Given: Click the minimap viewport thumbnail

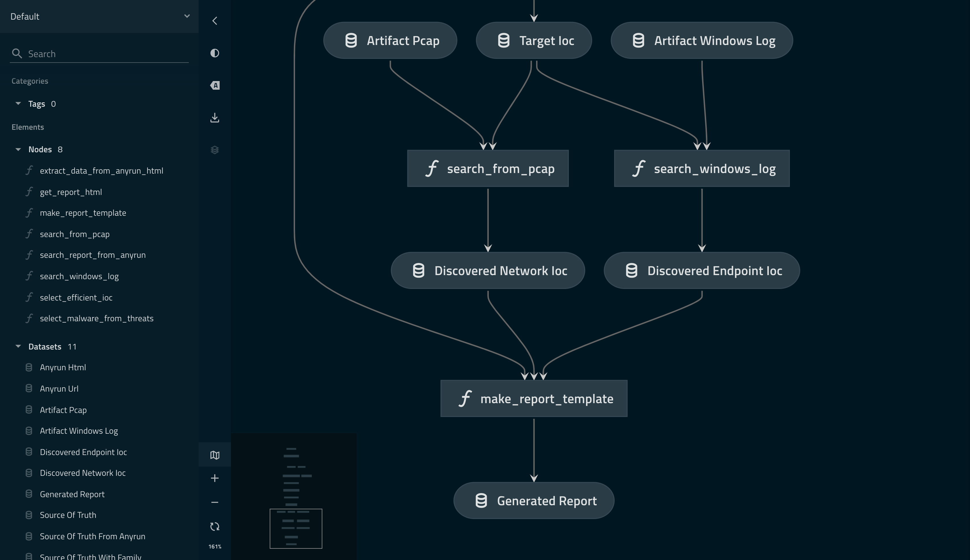Looking at the screenshot, I should pos(296,529).
